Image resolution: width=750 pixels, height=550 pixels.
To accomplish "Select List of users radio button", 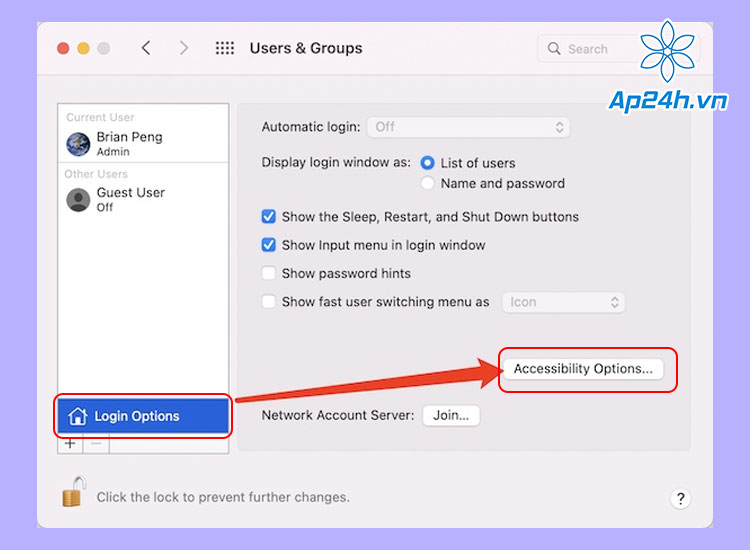I will point(427,163).
